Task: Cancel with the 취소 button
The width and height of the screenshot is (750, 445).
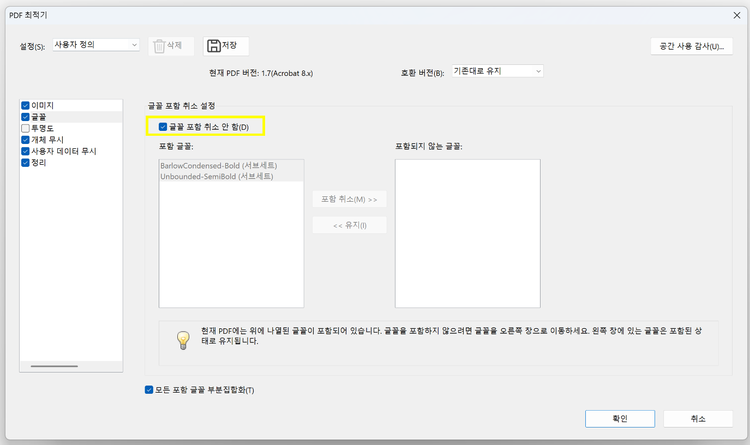Action: point(698,419)
